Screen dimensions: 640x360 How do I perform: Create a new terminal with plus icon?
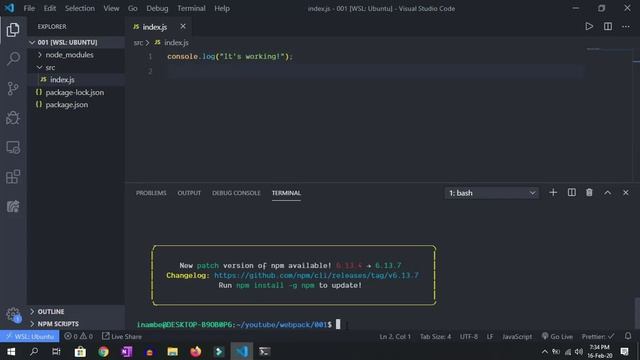pyautogui.click(x=553, y=193)
